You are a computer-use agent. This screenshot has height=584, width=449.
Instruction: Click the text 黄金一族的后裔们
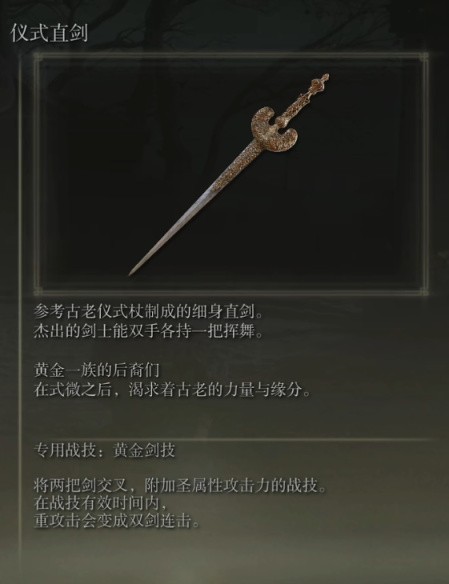click(97, 370)
